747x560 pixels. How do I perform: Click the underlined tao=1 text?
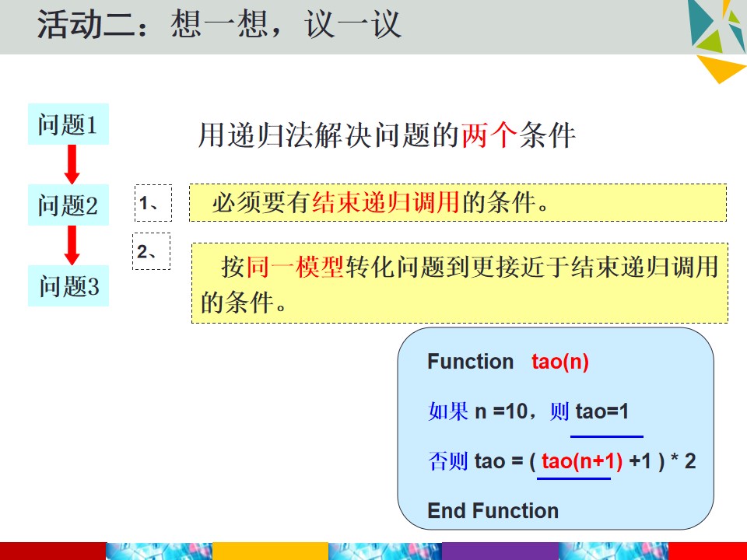602,411
